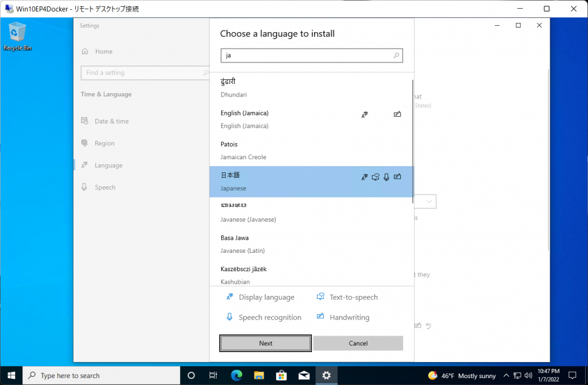Click the Speech microphone icon in sidebar
This screenshot has height=385, width=588.
click(84, 187)
